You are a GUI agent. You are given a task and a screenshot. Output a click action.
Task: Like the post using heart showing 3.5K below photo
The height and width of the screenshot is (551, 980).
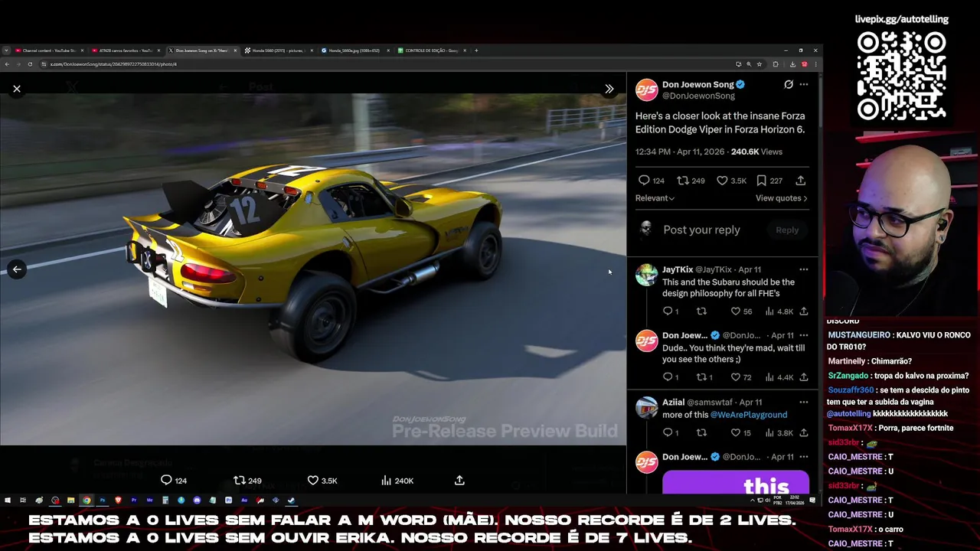coord(312,480)
